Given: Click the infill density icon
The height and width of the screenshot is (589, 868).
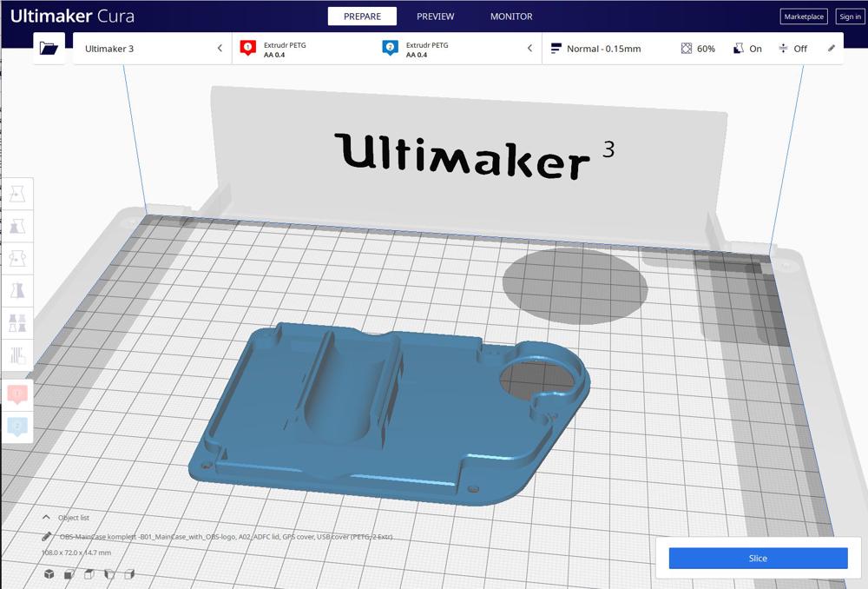Looking at the screenshot, I should (x=687, y=49).
